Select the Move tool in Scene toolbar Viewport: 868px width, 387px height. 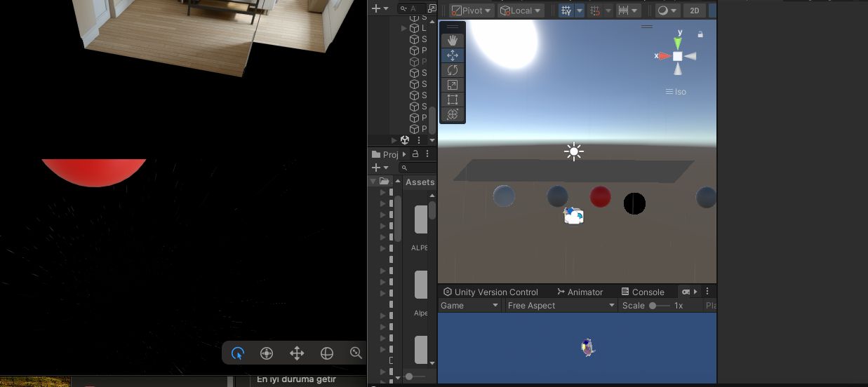click(x=453, y=55)
